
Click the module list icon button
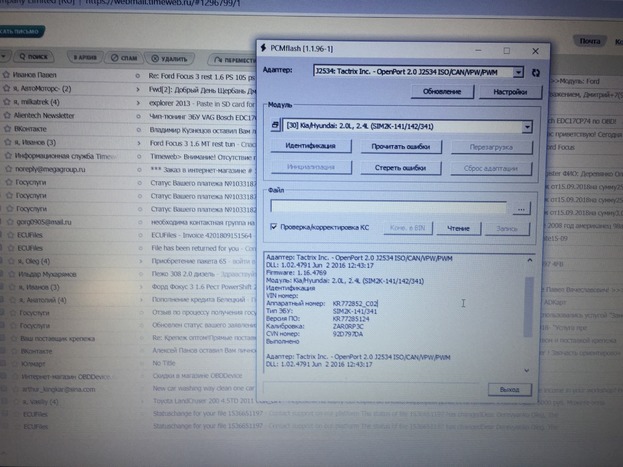click(275, 125)
